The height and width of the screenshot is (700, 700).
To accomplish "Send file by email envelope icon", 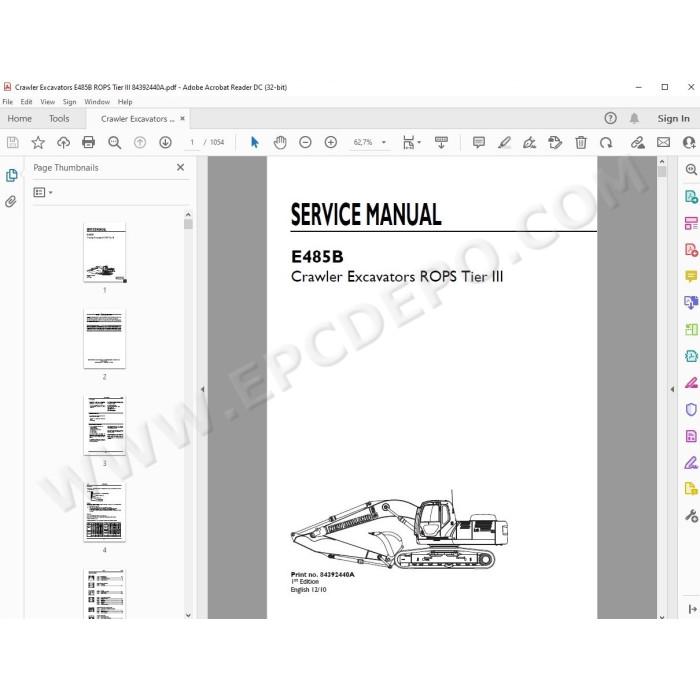I will (x=663, y=142).
